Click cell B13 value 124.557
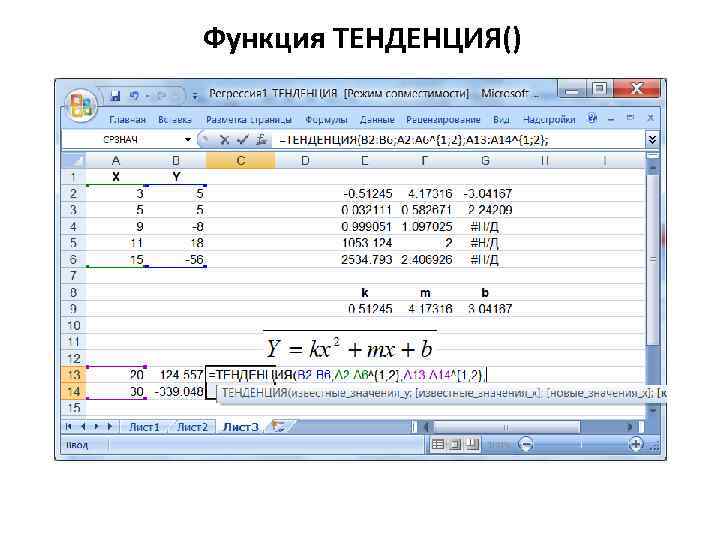The width and height of the screenshot is (720, 540). [176, 375]
